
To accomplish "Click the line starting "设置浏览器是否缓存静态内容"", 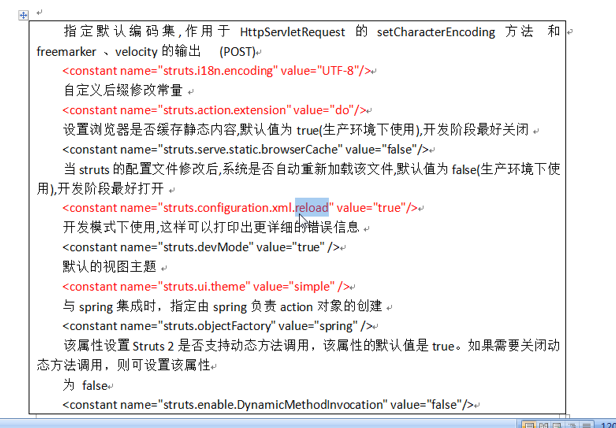I will [x=296, y=130].
